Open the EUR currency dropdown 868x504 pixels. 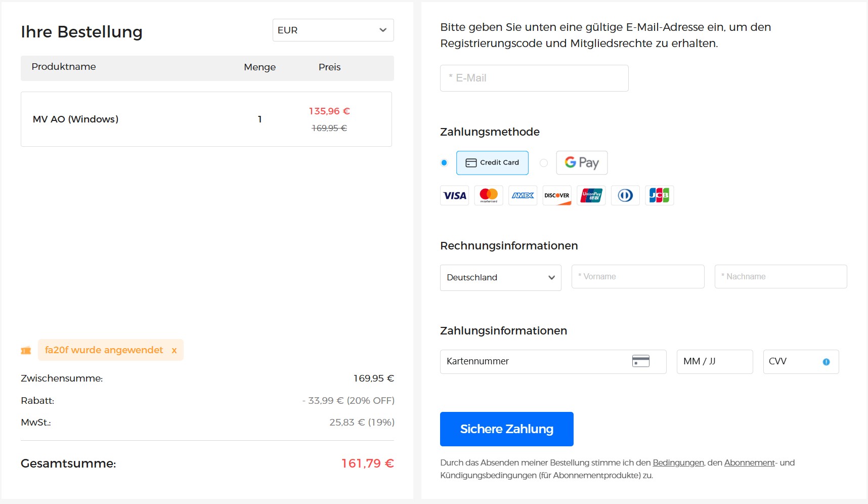point(332,30)
